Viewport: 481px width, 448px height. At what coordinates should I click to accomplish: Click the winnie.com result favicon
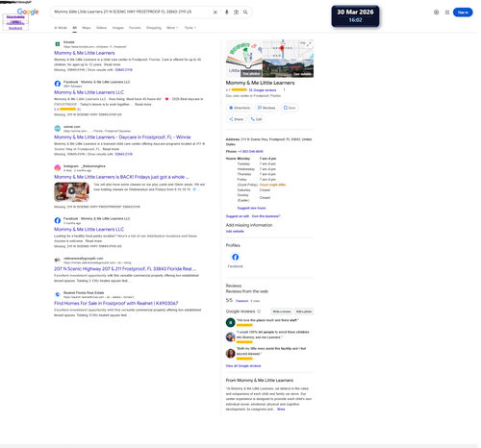pos(58,129)
